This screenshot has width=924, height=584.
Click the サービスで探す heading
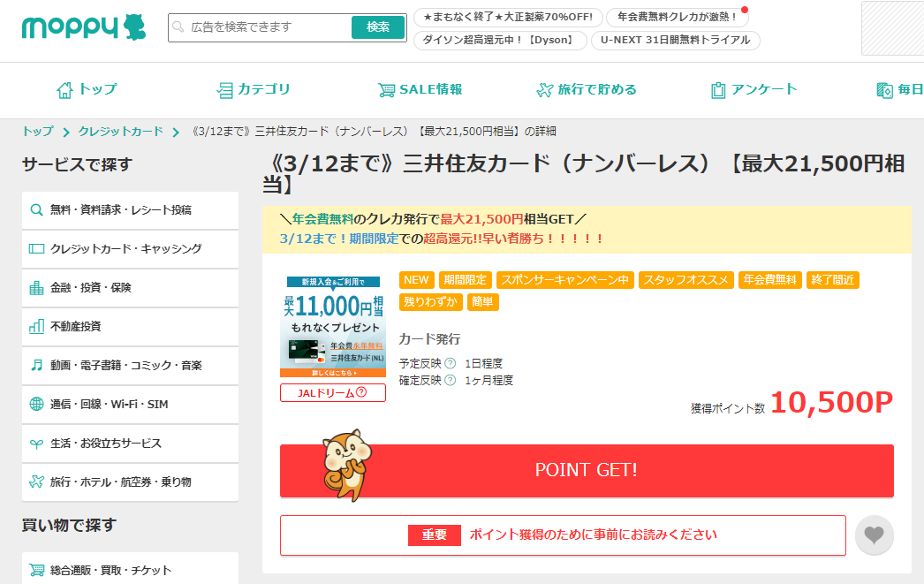click(77, 165)
